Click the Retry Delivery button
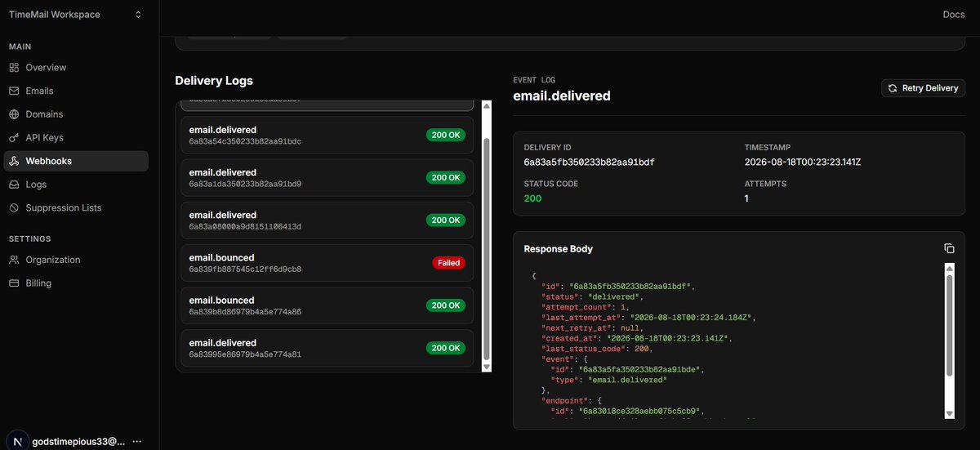Viewport: 980px width, 450px height. [x=923, y=88]
